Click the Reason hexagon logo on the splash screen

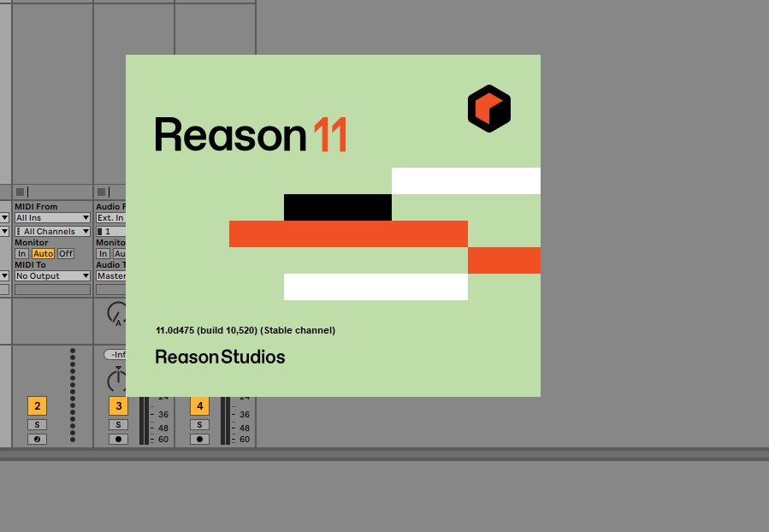(489, 109)
